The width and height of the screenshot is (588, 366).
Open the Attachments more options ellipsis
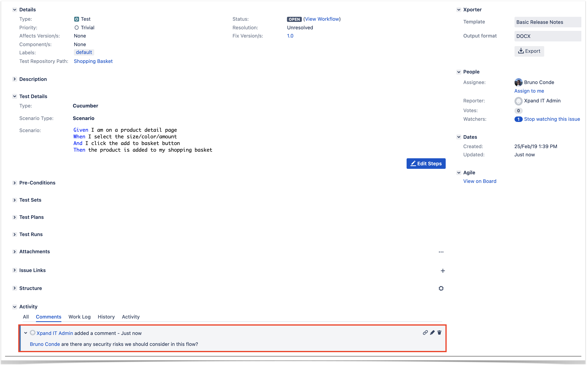point(441,252)
